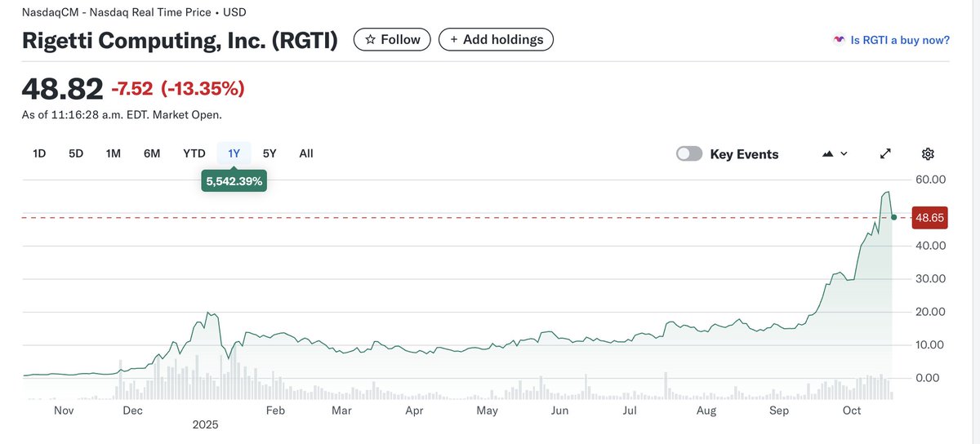The width and height of the screenshot is (980, 444).
Task: Click the Apr x-axis label
Action: 414,411
